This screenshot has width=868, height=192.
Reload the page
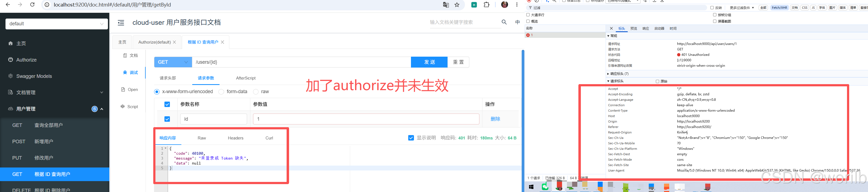(32, 5)
